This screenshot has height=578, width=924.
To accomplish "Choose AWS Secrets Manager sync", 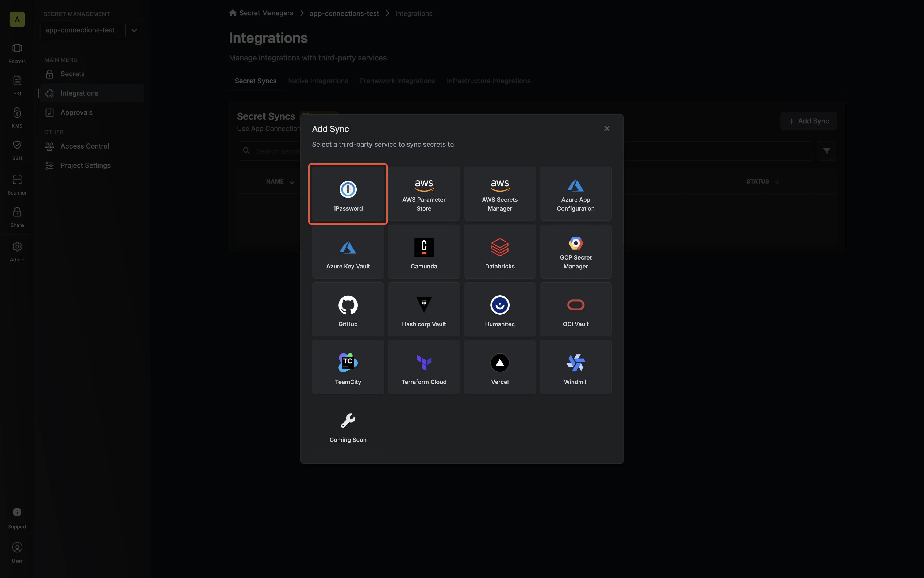I will [x=500, y=194].
